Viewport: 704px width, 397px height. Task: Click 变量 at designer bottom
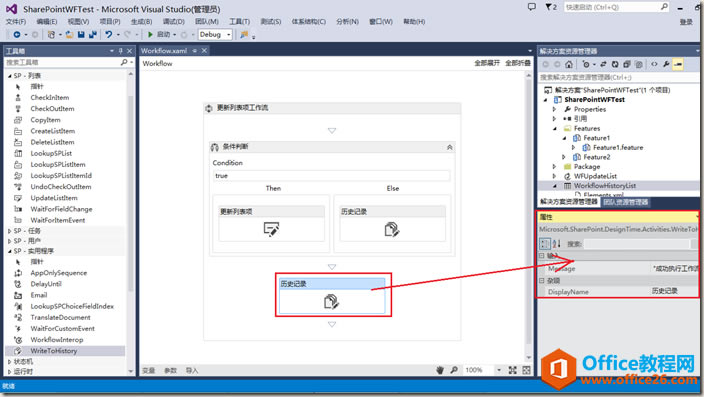click(x=149, y=371)
